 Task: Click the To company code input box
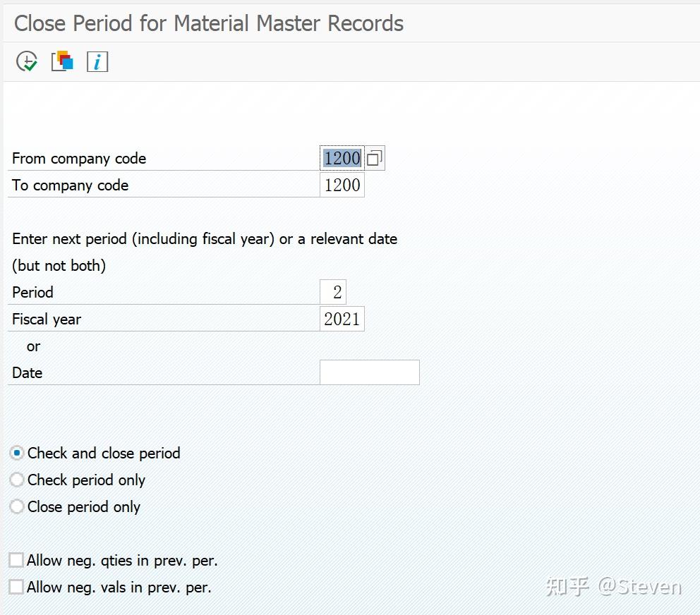click(342, 185)
